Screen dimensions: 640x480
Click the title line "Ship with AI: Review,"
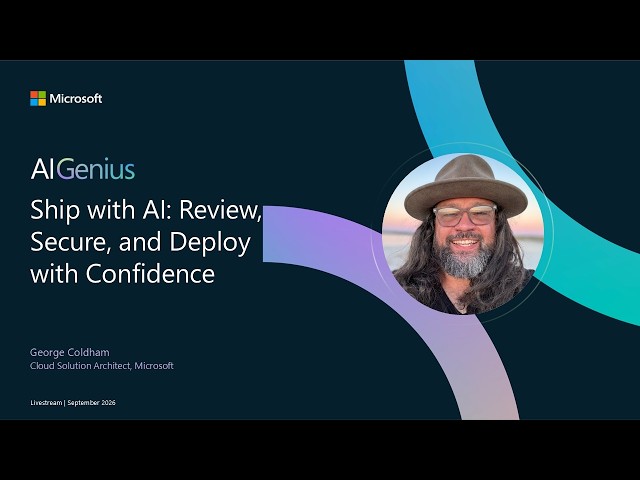coord(146,210)
